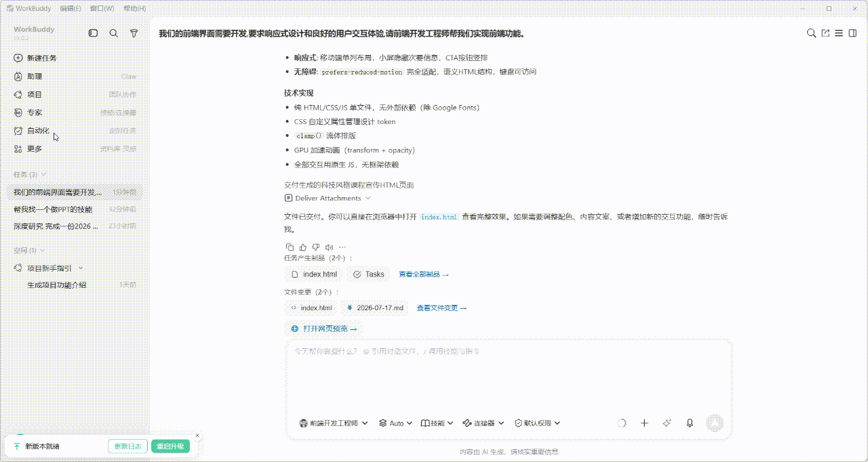868x462 pixels.
Task: Click the sparkle prompt enhance icon
Action: 667,423
